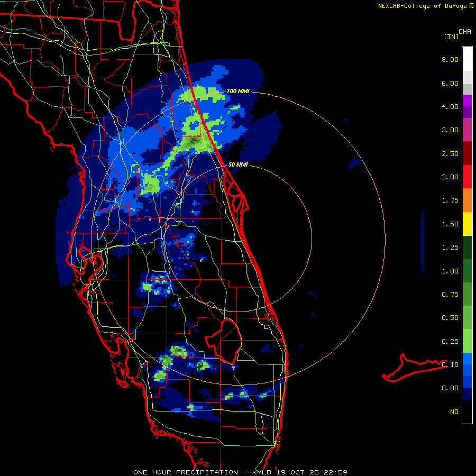
Task: Click the orange band near 1.75
Action: tap(467, 200)
